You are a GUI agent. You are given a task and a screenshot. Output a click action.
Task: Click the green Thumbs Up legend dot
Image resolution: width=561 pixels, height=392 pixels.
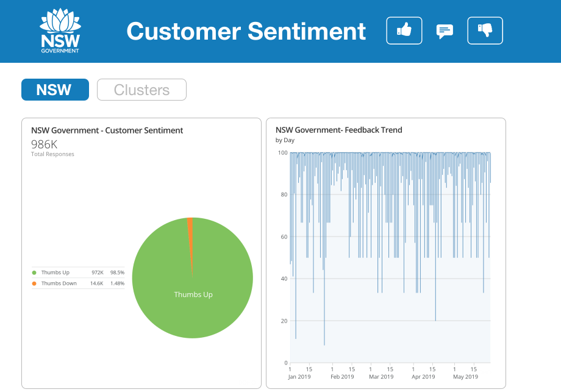click(x=34, y=273)
